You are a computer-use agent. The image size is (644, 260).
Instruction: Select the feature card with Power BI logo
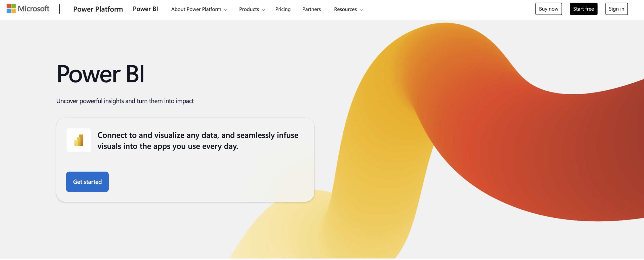(x=185, y=160)
